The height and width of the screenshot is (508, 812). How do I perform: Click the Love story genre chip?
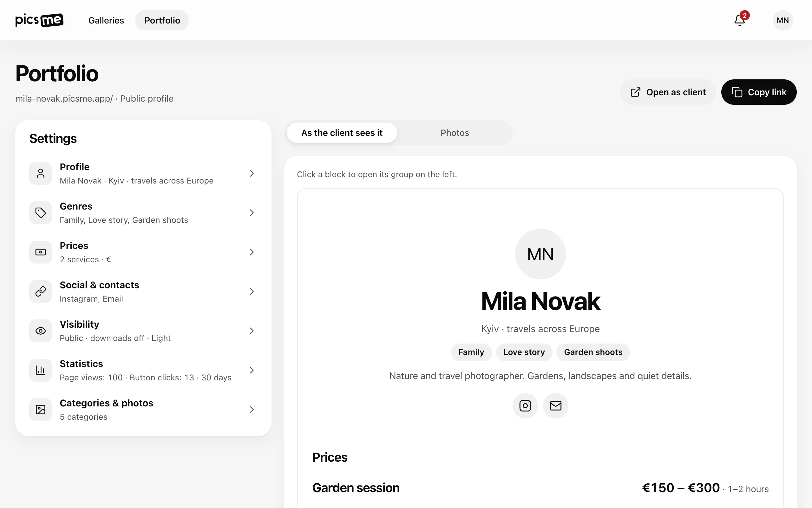pos(524,352)
